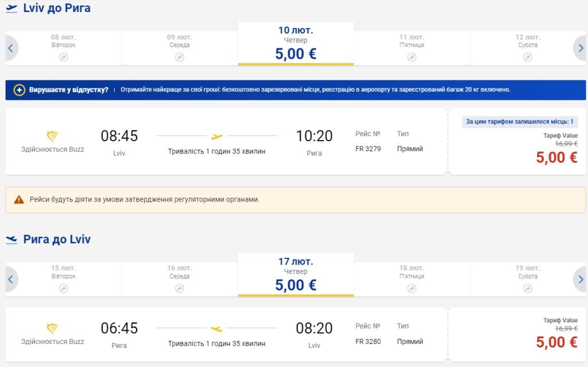The width and height of the screenshot is (588, 367).
Task: Click the no-flight icon under 19 лют.
Action: coord(527,288)
